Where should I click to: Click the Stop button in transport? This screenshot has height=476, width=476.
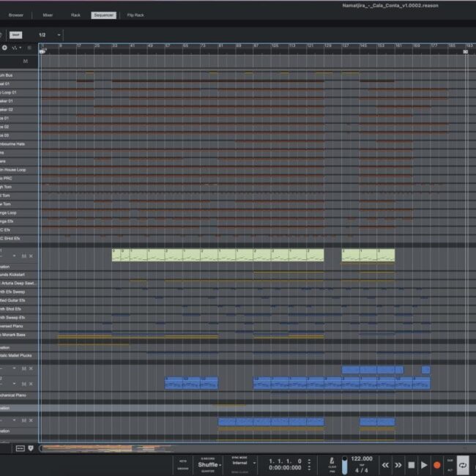[x=412, y=465]
